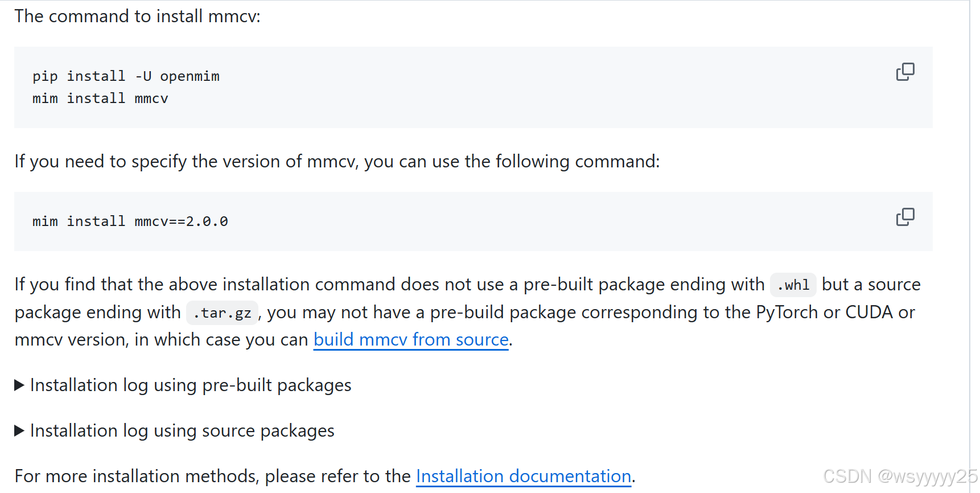Open the 'build mmcv from source' link
Viewport: 980px width, 493px height.
click(410, 339)
